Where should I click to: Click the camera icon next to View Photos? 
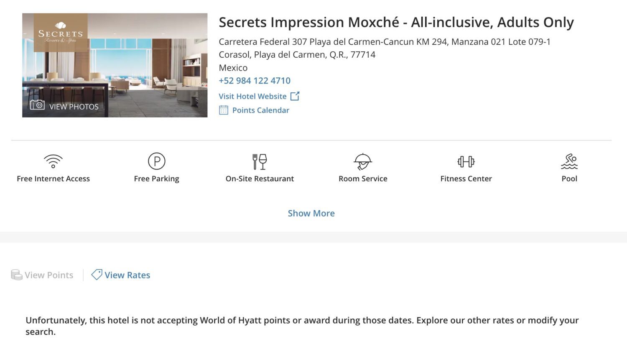click(37, 106)
